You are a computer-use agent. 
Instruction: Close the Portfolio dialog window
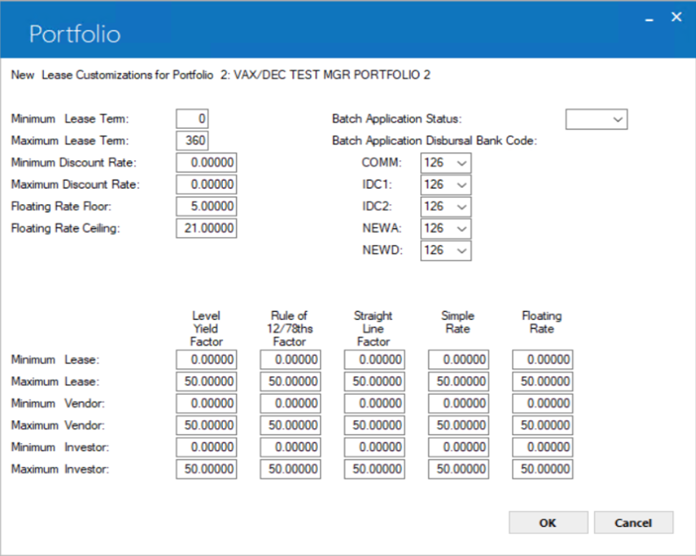[676, 17]
